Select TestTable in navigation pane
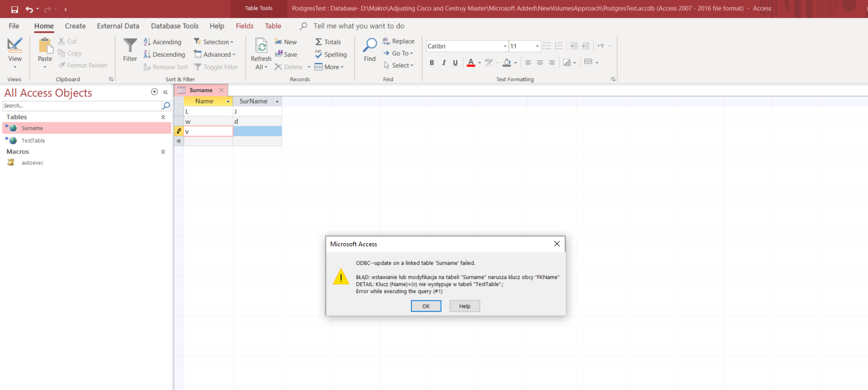The image size is (868, 390). click(86, 141)
